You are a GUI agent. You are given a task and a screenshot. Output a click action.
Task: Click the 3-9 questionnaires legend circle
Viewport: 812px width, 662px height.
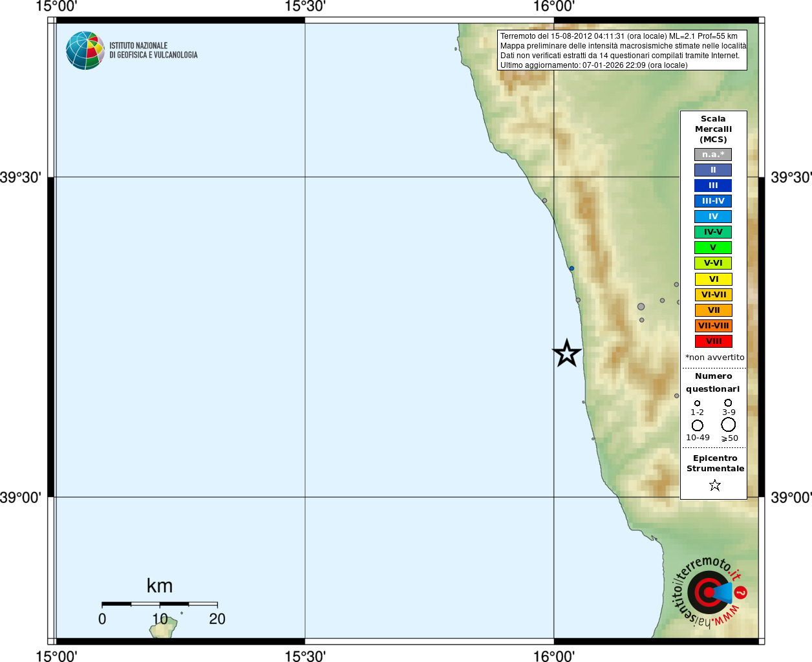coord(728,403)
